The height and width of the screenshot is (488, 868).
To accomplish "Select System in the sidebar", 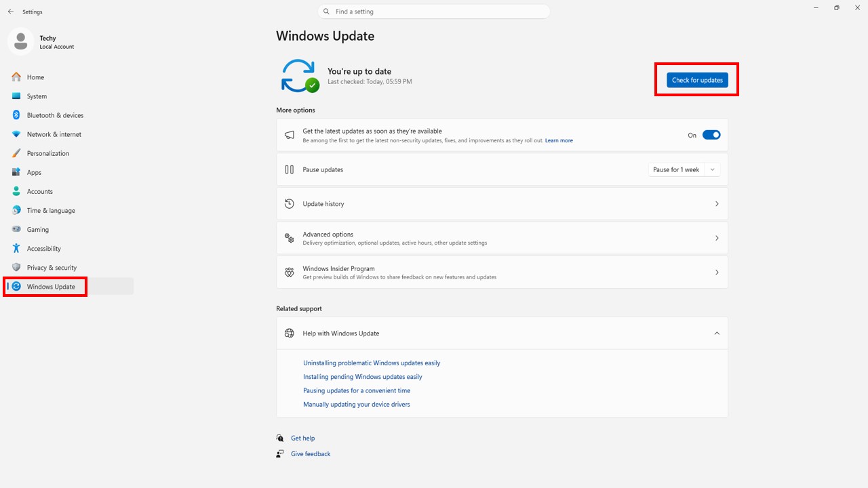I will 37,96.
